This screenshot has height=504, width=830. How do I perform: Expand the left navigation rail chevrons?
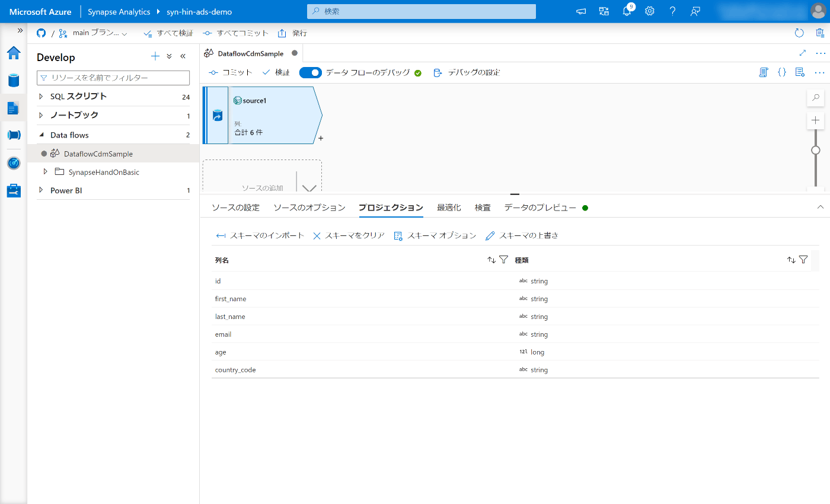coord(20,30)
